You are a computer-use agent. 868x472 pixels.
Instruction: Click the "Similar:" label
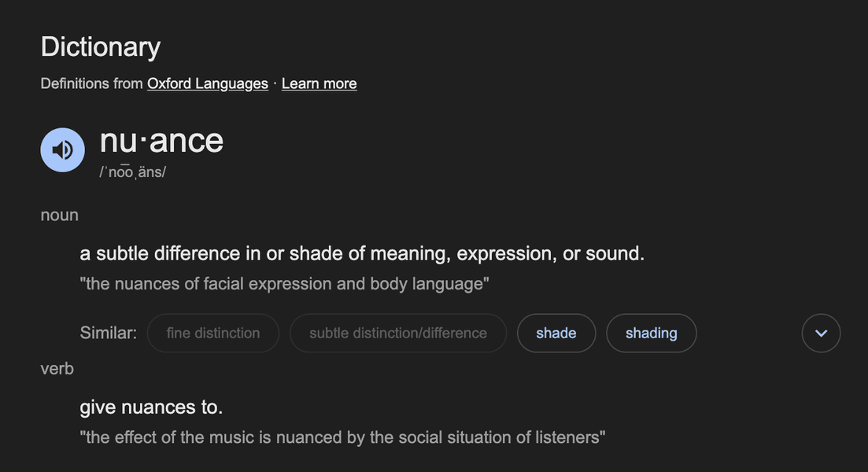(108, 333)
